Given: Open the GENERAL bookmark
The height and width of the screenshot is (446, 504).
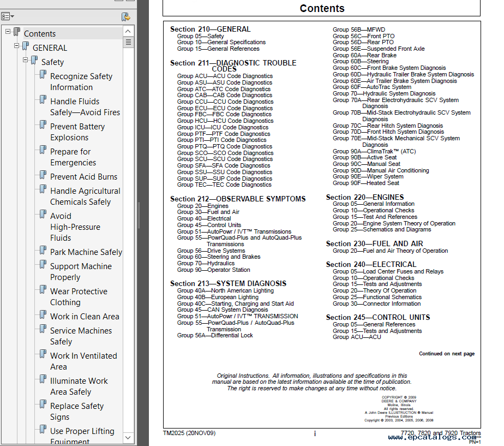Looking at the screenshot, I should (x=50, y=48).
